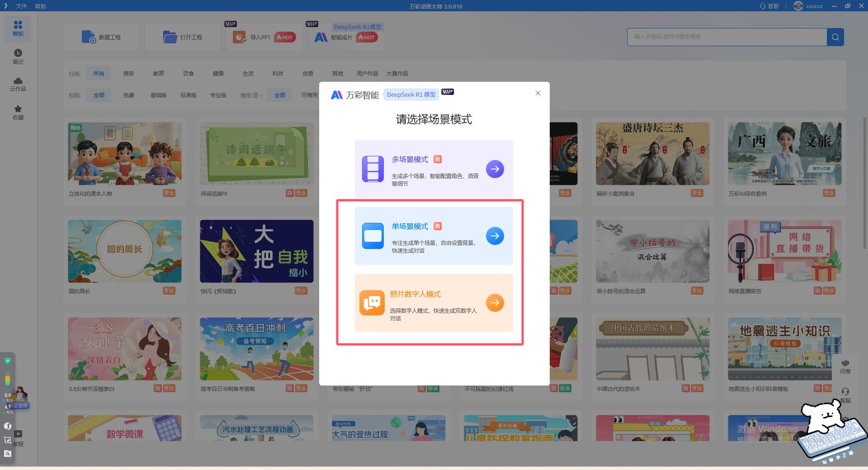
Task: Open the 文件 menu
Action: (21, 6)
